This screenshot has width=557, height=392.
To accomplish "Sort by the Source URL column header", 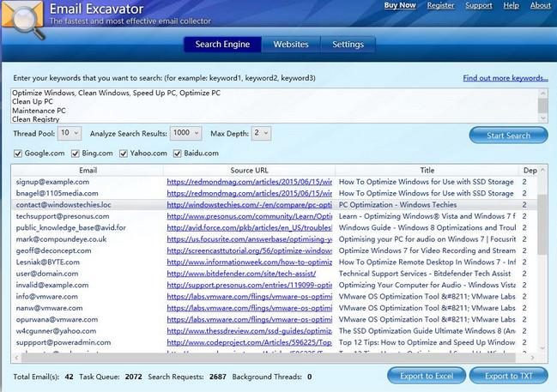I will click(249, 171).
